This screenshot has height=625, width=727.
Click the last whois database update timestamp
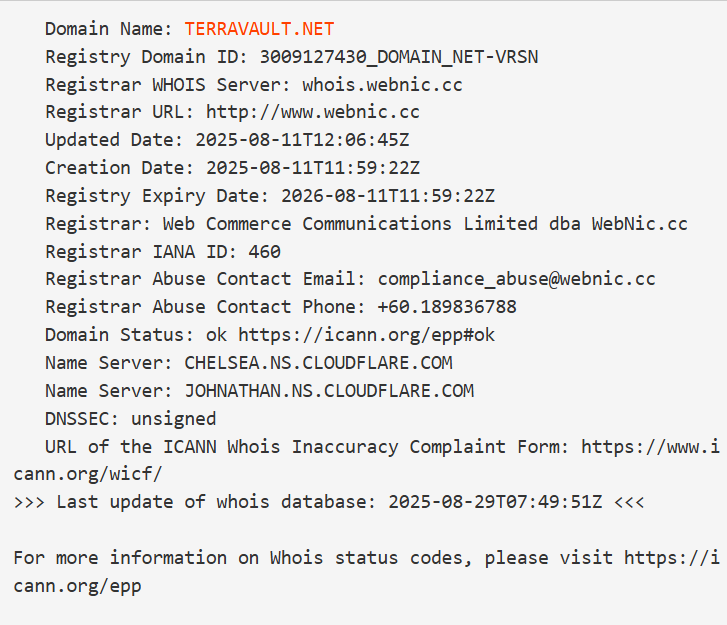[495, 502]
